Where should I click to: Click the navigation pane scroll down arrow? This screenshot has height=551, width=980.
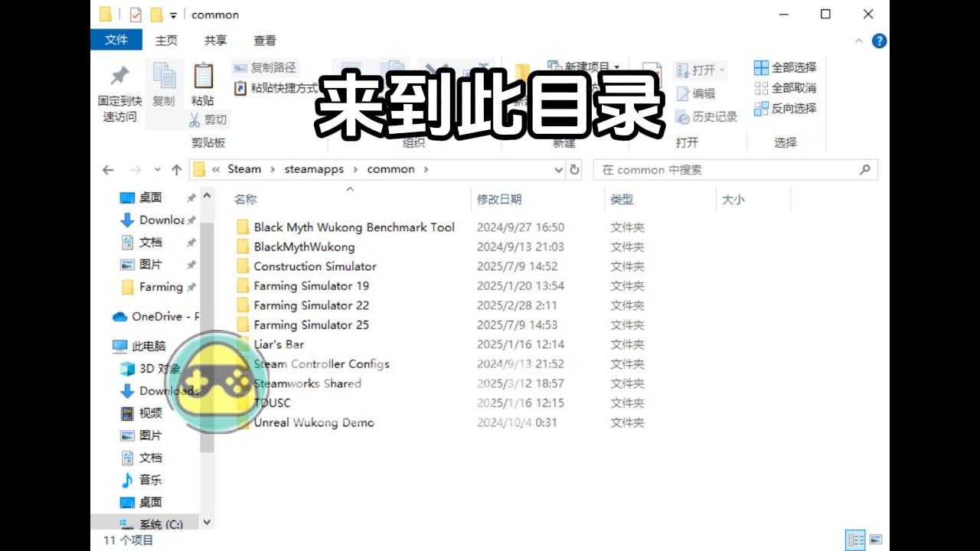(206, 522)
